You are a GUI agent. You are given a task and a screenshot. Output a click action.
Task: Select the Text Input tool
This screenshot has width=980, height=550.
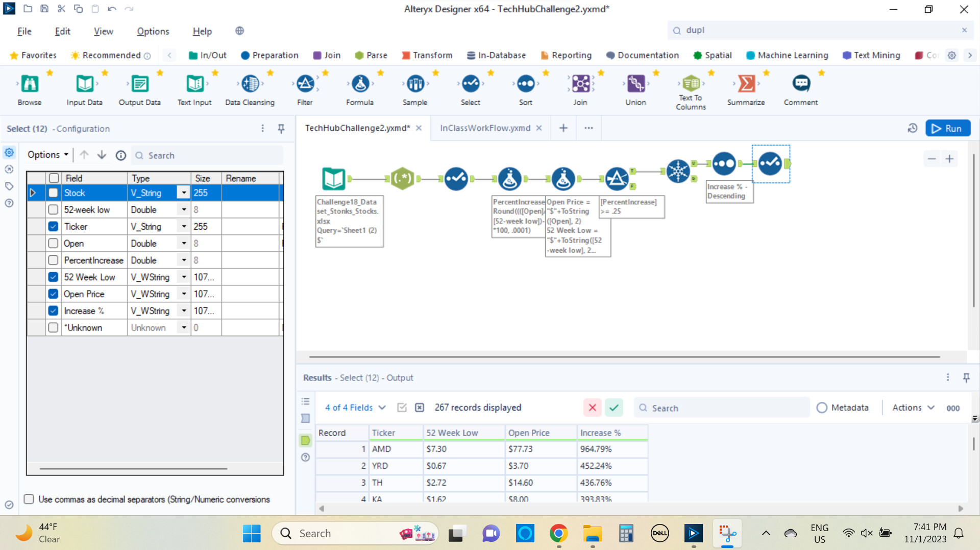coord(194,83)
